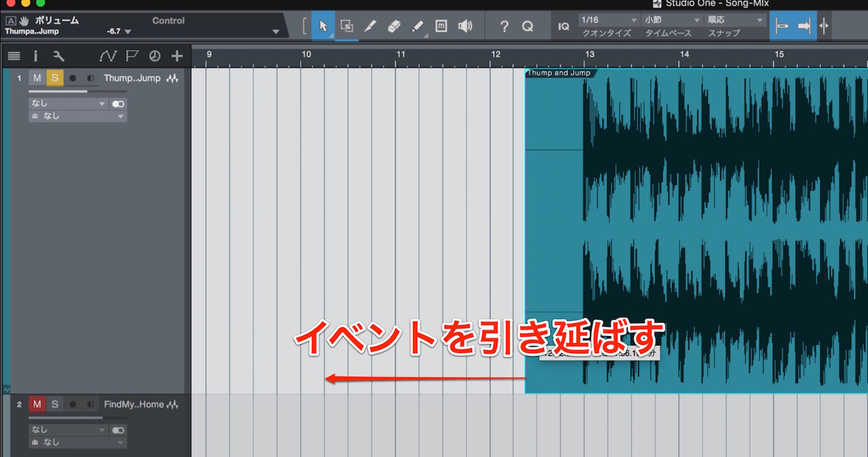868x457 pixels.
Task: Record-arm the Thump..Jump track
Action: coord(73,78)
